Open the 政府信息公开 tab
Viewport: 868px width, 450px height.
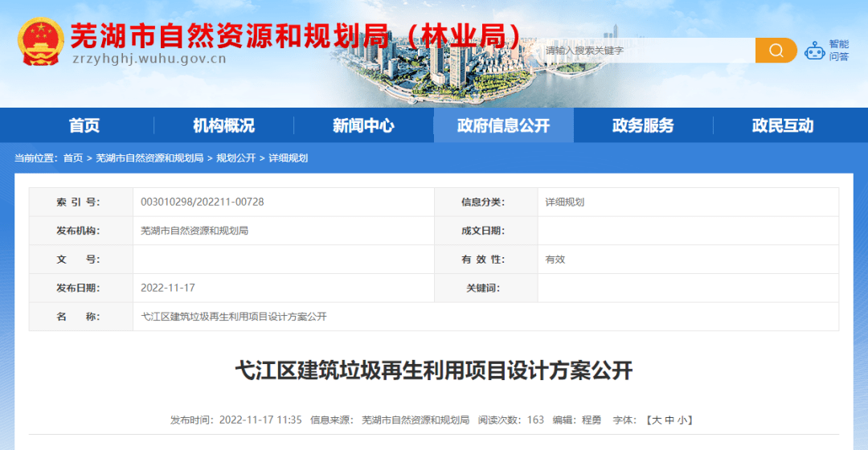click(503, 125)
